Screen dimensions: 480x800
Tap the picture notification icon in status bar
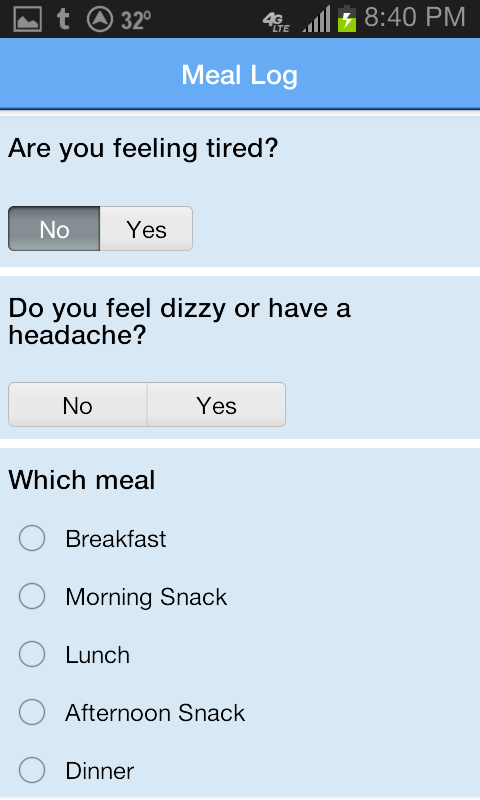click(27, 19)
